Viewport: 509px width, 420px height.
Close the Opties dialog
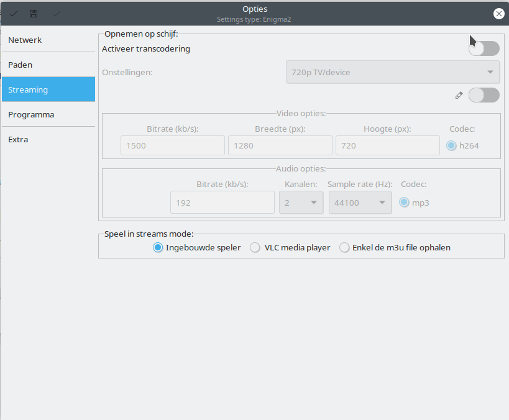tap(498, 14)
